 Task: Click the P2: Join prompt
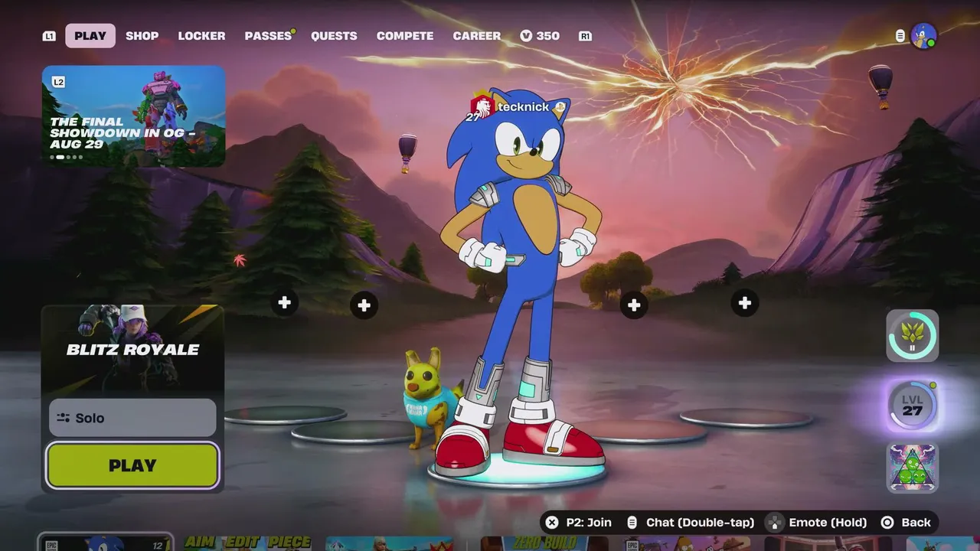[589, 523]
